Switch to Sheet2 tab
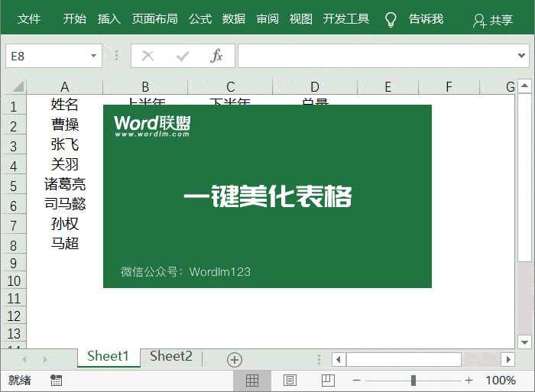This screenshot has width=535, height=392. click(171, 356)
